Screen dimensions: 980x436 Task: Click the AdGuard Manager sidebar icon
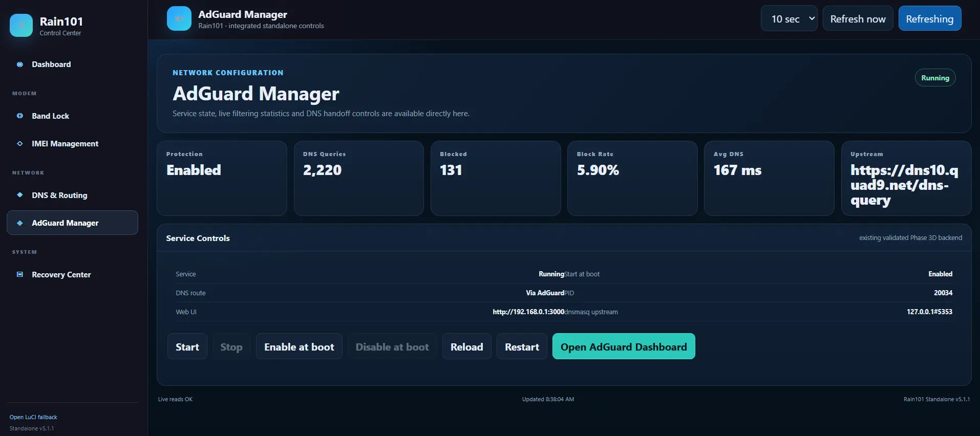pyautogui.click(x=20, y=223)
